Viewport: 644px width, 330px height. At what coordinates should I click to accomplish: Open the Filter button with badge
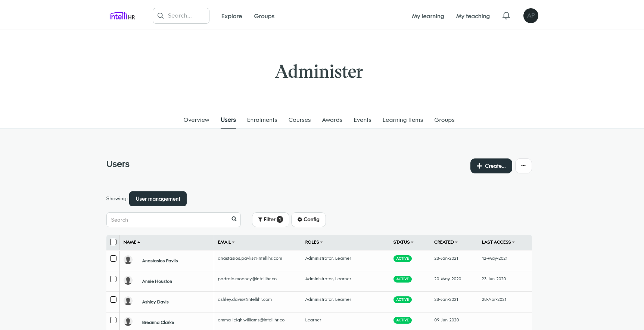pyautogui.click(x=270, y=220)
